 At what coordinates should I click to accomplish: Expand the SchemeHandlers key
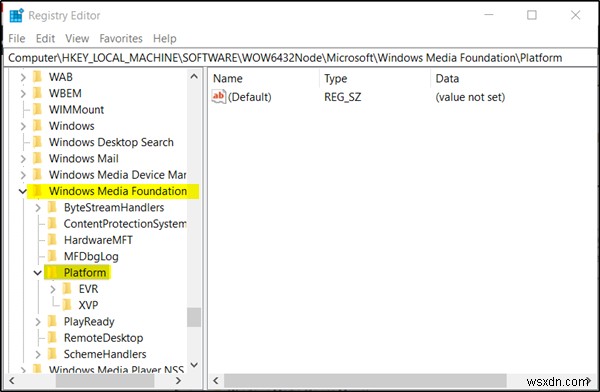tap(38, 354)
